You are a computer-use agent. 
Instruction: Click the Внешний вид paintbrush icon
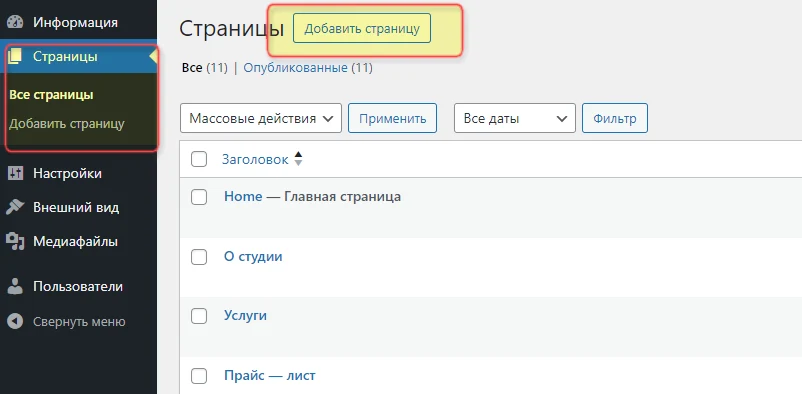[x=15, y=207]
